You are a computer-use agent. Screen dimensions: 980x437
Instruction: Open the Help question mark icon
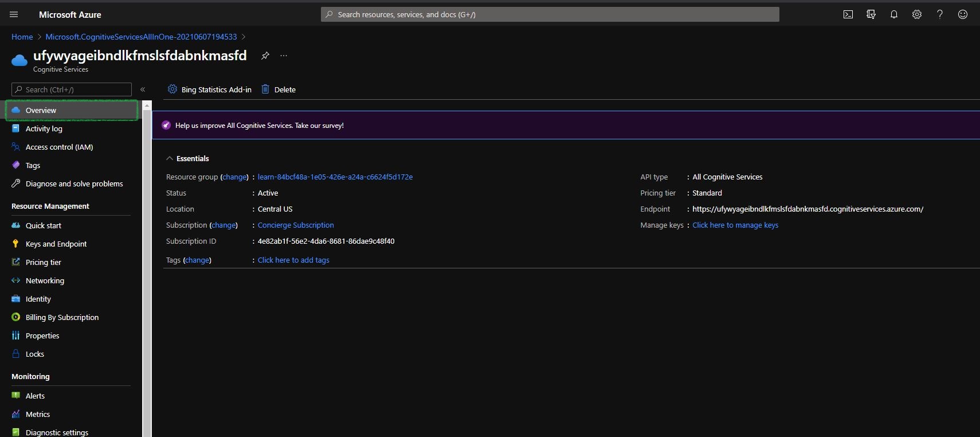point(940,14)
